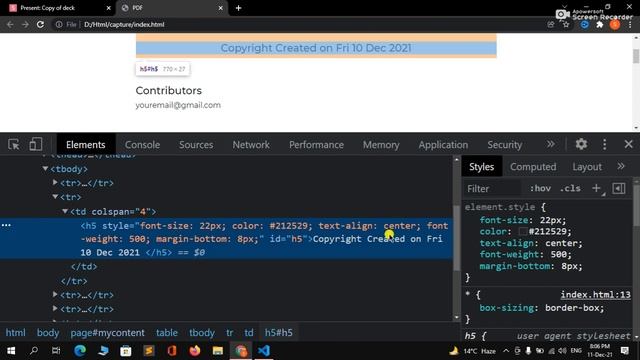Image resolution: width=640 pixels, height=360 pixels.
Task: Activate the inspect element picker tool
Action: 14,144
